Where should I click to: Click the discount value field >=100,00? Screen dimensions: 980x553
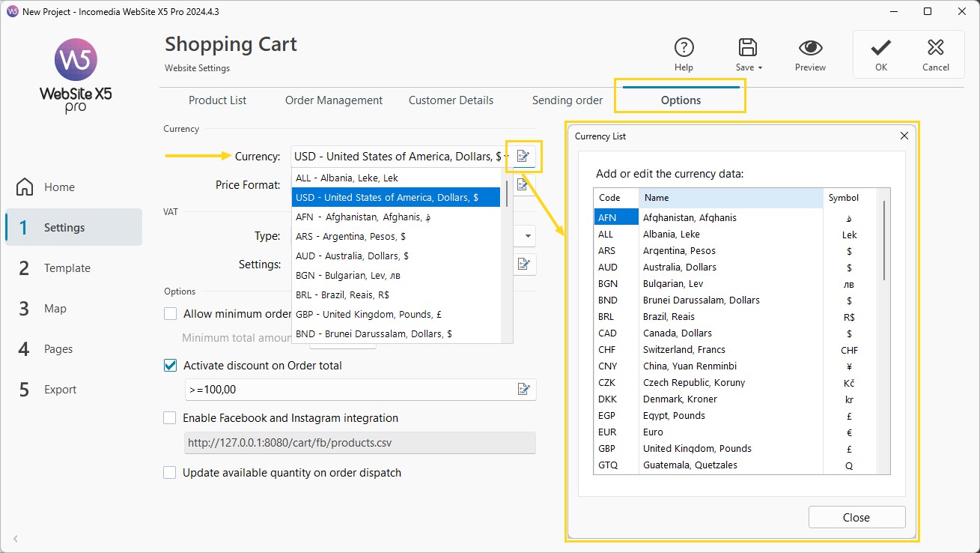pos(349,390)
